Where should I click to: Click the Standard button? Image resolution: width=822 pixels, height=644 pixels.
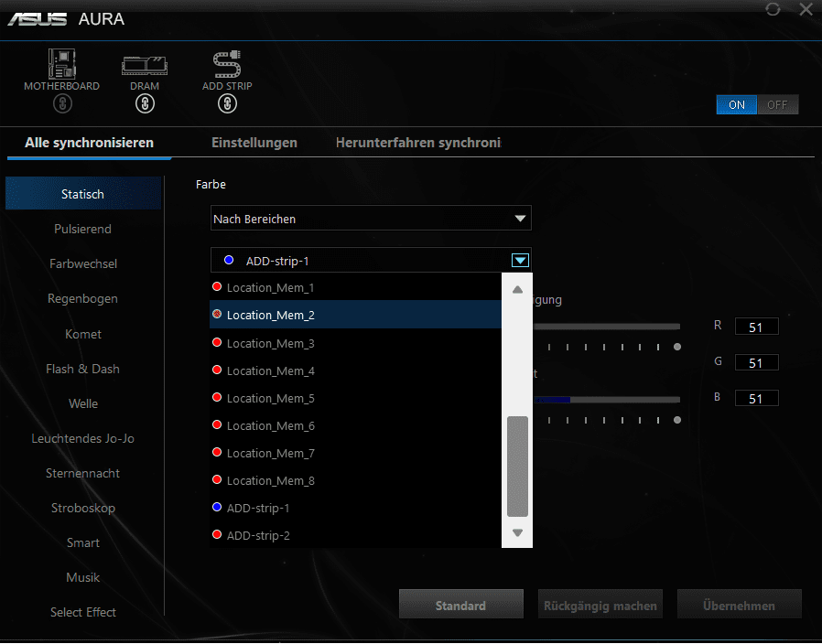point(460,606)
